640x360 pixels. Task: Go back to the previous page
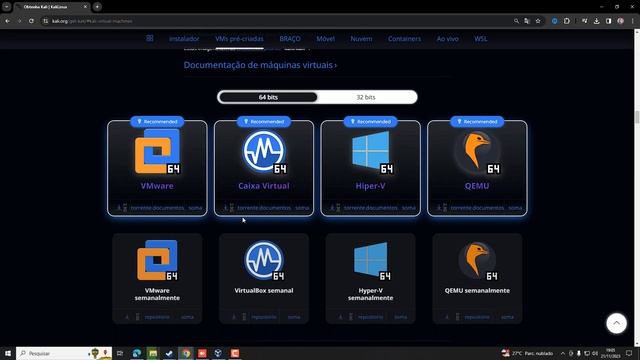pos(8,21)
